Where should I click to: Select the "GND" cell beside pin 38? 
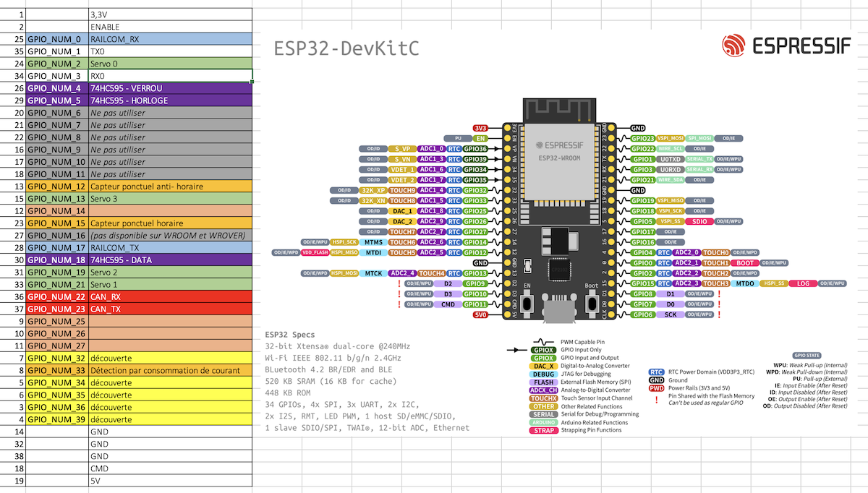(x=171, y=457)
